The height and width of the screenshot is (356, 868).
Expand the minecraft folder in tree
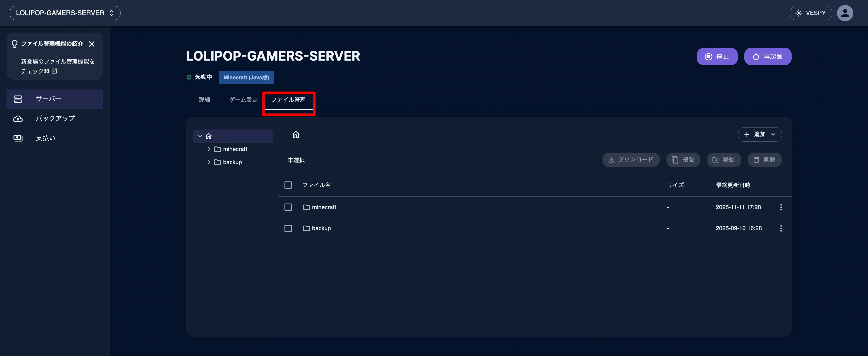click(x=209, y=149)
